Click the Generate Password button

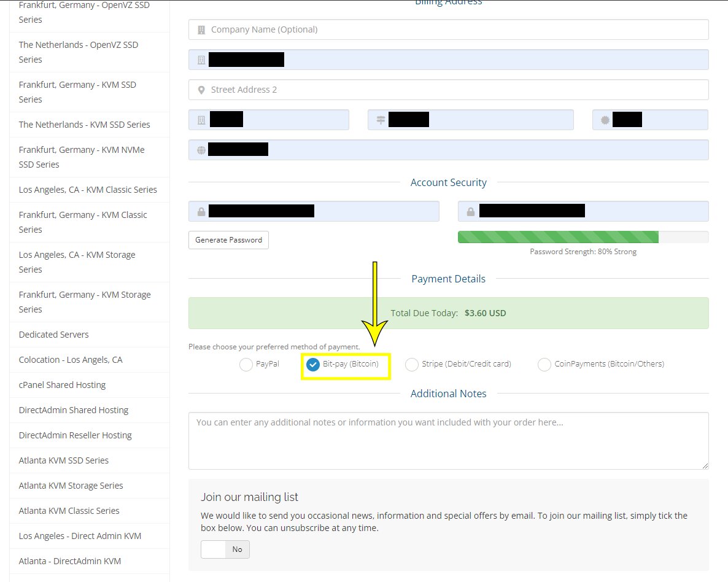228,239
